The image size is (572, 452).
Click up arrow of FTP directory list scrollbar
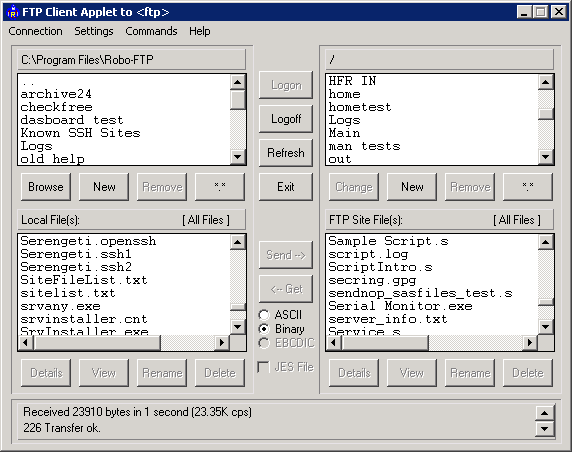[x=546, y=82]
